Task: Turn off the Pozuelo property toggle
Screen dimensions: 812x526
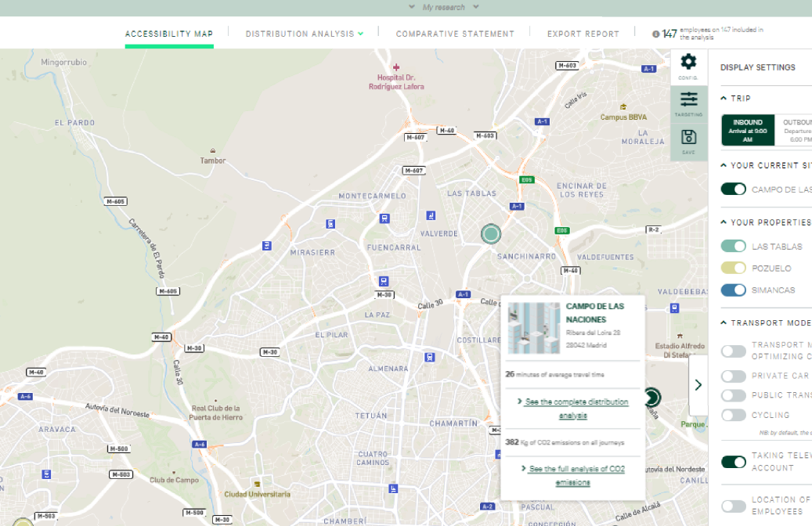Action: tap(734, 268)
